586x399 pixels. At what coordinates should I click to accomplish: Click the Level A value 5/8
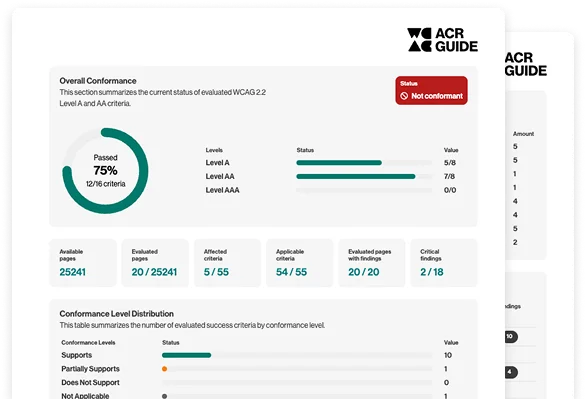pos(450,163)
